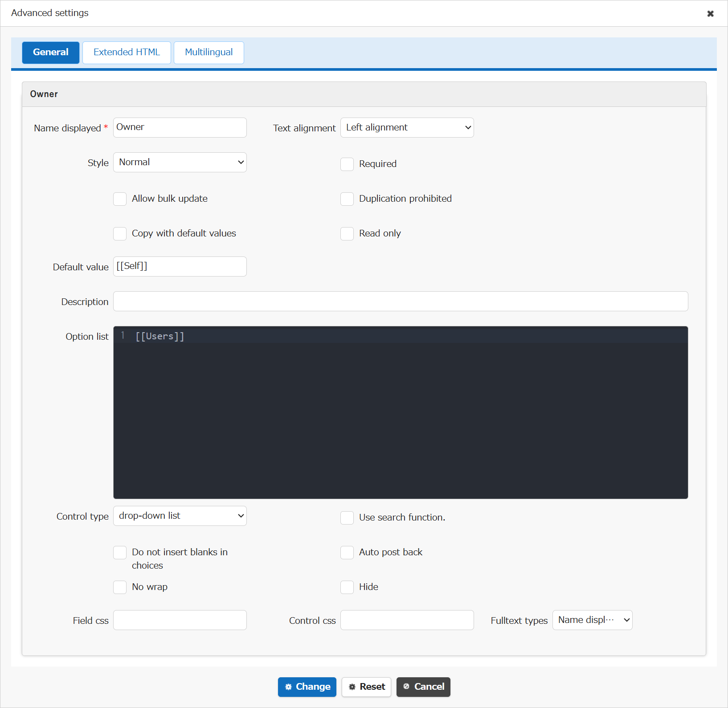Screen dimensions: 728x708
Task: Enable the Required checkbox
Action: coord(347,164)
